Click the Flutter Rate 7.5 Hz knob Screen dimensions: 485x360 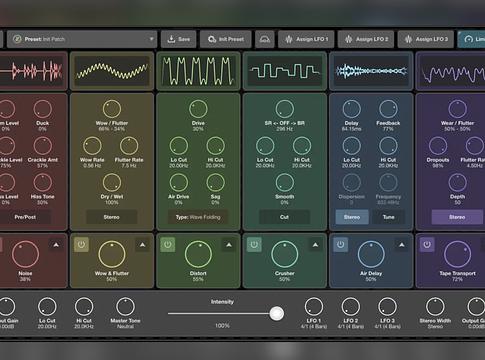pos(129,146)
